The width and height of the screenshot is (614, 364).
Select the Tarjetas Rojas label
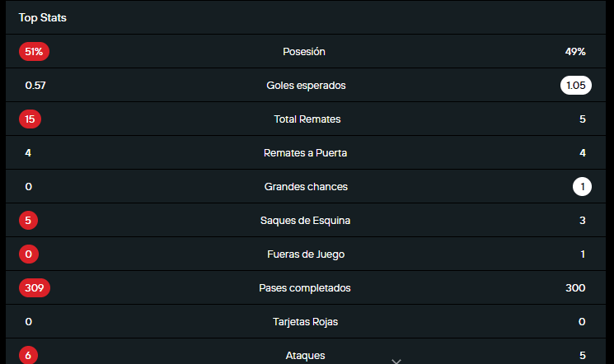305,321
